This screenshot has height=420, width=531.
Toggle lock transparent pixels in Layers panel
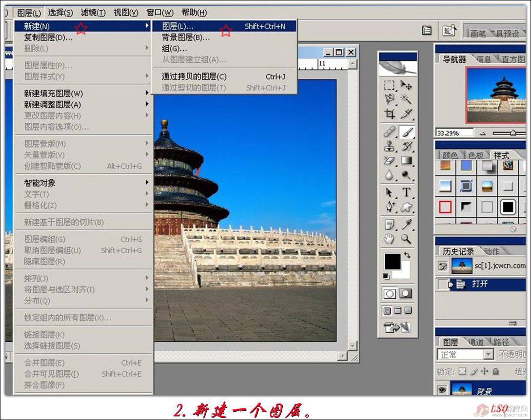click(462, 371)
